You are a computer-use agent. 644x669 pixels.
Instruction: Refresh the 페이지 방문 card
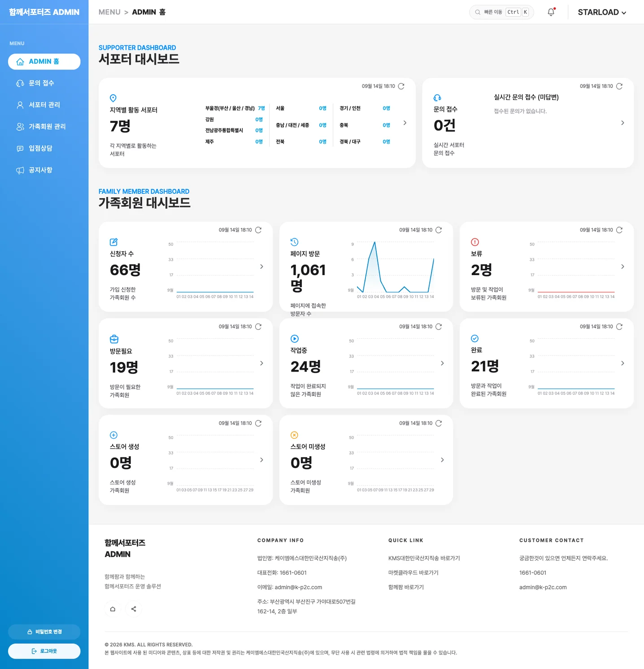(x=439, y=230)
